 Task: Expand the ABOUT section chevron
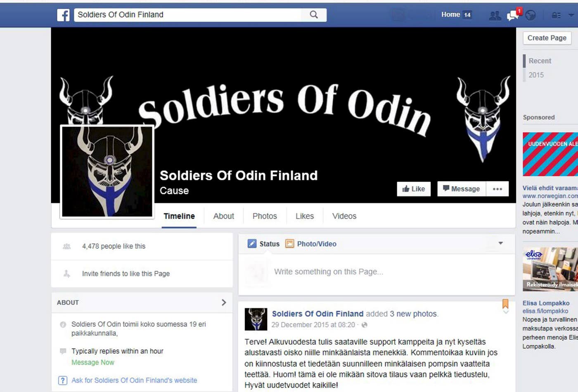224,302
